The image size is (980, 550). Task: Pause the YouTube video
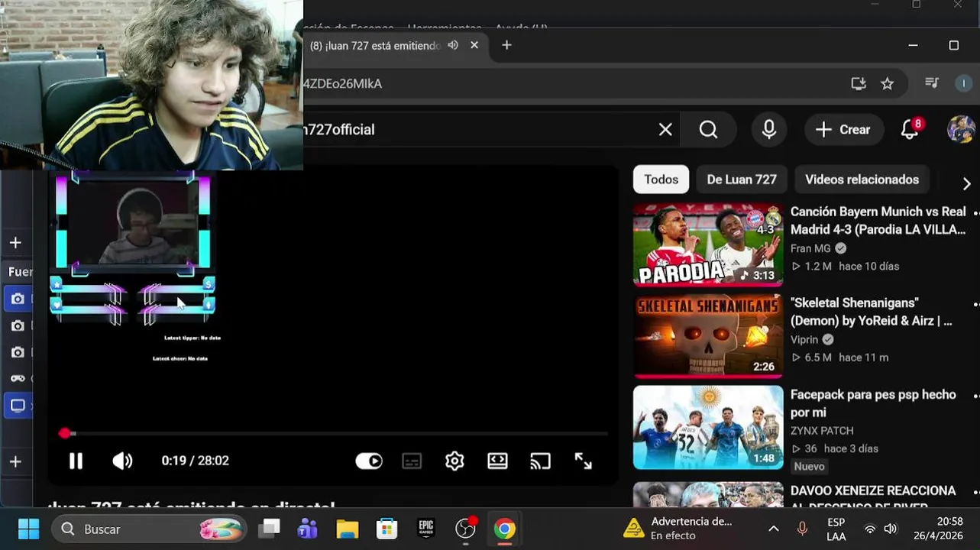coord(76,461)
